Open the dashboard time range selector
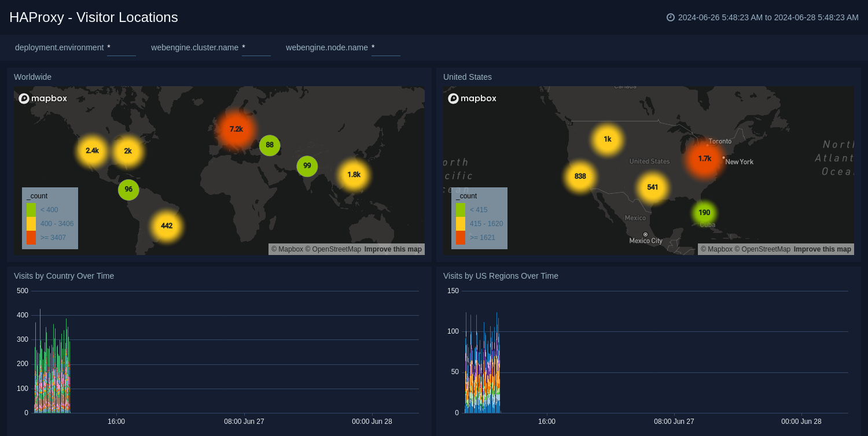Image resolution: width=868 pixels, height=436 pixels. click(x=763, y=17)
